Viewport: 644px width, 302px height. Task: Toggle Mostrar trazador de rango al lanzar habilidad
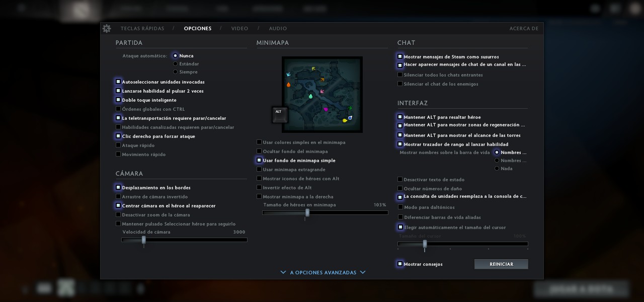[400, 144]
